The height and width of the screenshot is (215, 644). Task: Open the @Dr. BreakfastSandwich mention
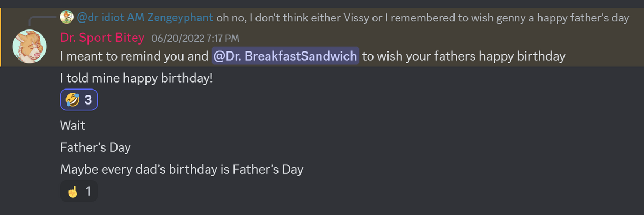(x=285, y=56)
